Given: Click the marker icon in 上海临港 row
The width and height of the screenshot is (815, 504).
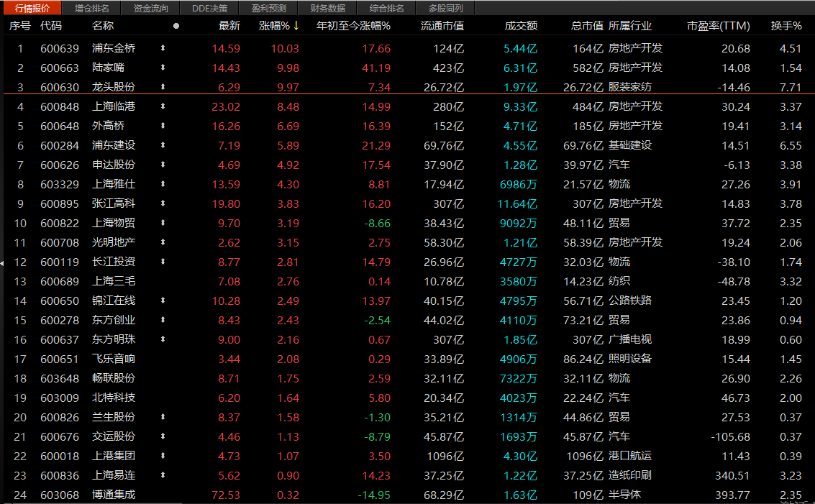Looking at the screenshot, I should pos(163,107).
